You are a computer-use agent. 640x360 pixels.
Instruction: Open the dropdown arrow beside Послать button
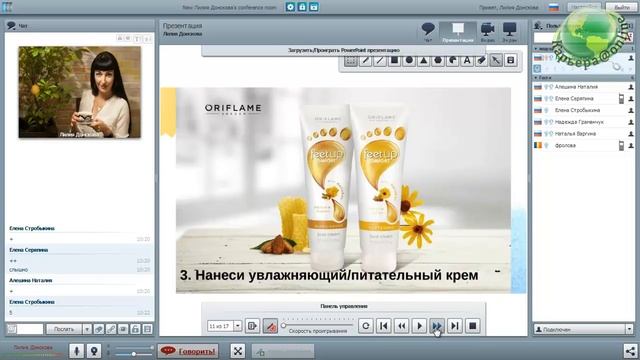point(87,329)
